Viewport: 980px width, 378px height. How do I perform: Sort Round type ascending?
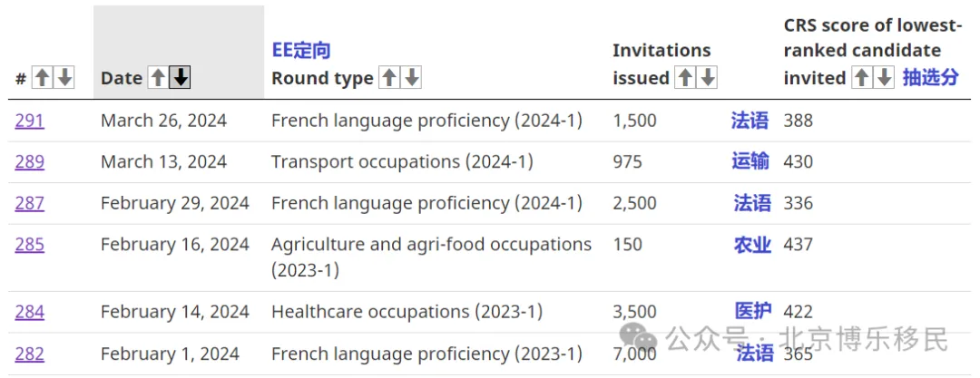pyautogui.click(x=388, y=78)
